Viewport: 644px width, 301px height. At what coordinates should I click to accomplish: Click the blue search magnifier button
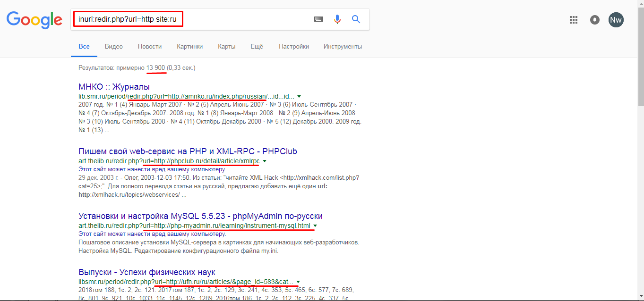[x=356, y=19]
